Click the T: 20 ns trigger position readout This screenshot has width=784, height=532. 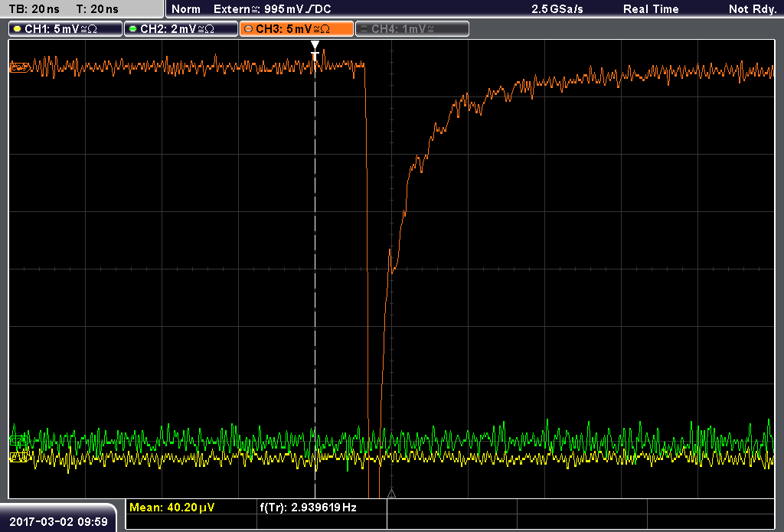coord(97,9)
